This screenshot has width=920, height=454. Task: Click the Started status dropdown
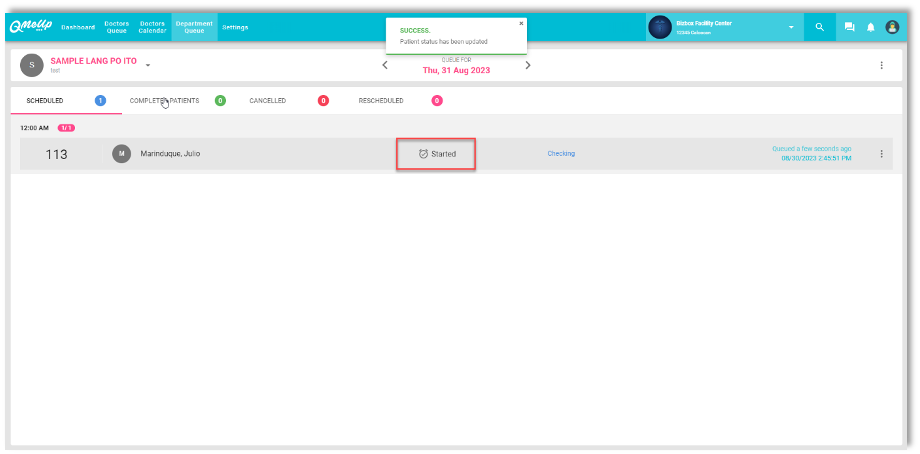(436, 154)
